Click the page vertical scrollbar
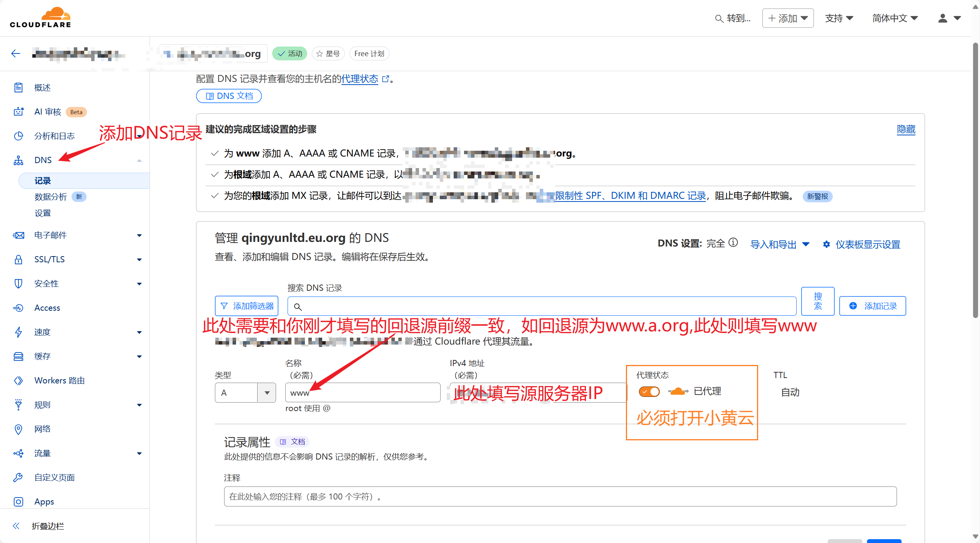Image resolution: width=980 pixels, height=543 pixels. [x=975, y=181]
